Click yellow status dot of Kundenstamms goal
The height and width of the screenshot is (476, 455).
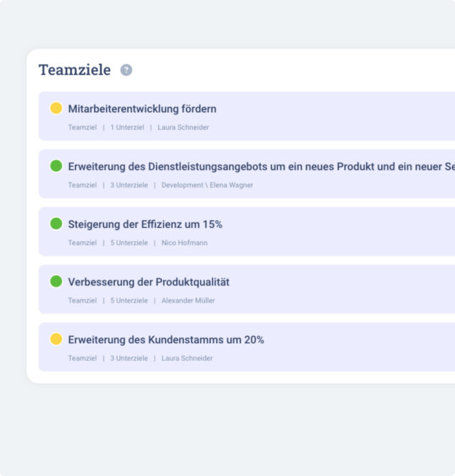56,339
